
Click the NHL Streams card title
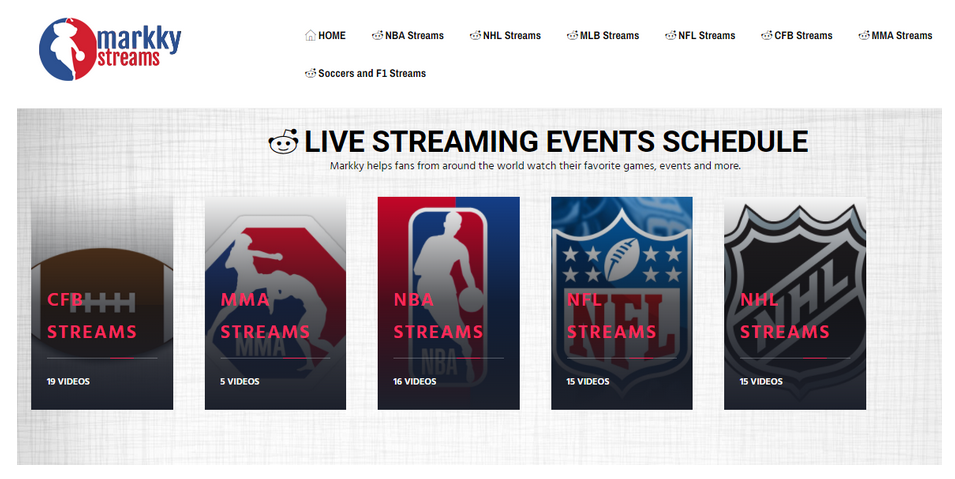pyautogui.click(x=784, y=316)
